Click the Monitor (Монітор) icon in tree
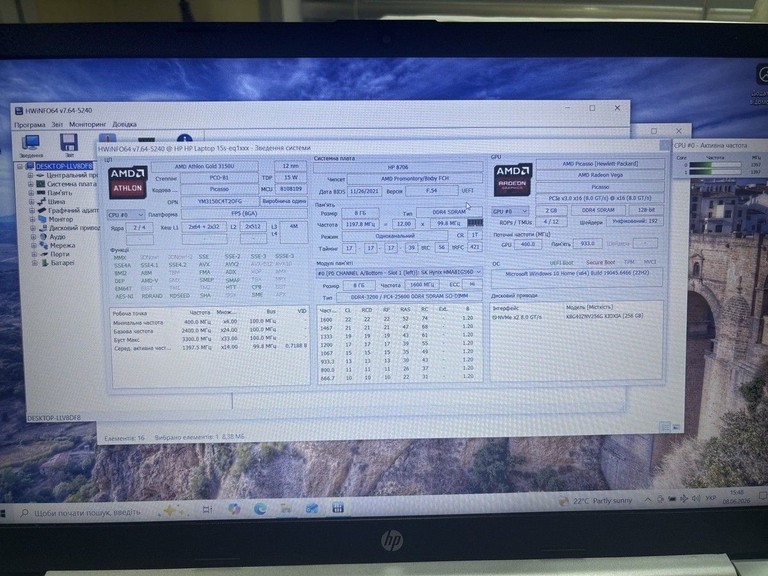 [42, 219]
